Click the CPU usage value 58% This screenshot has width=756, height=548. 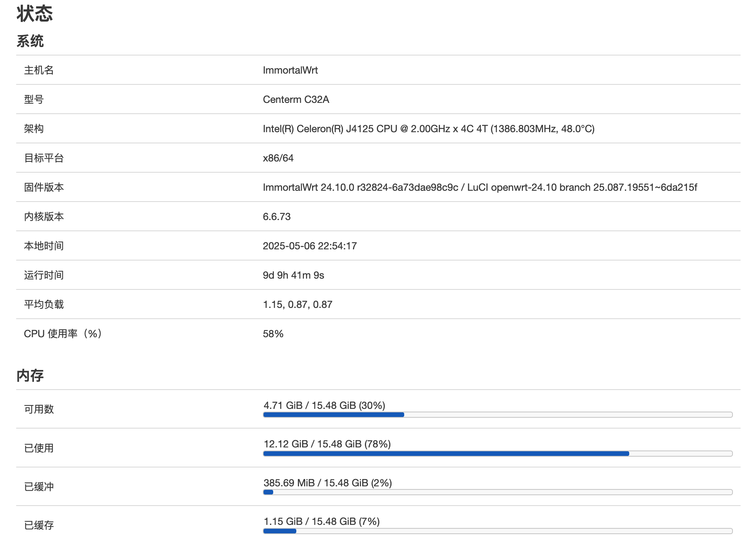tap(273, 334)
